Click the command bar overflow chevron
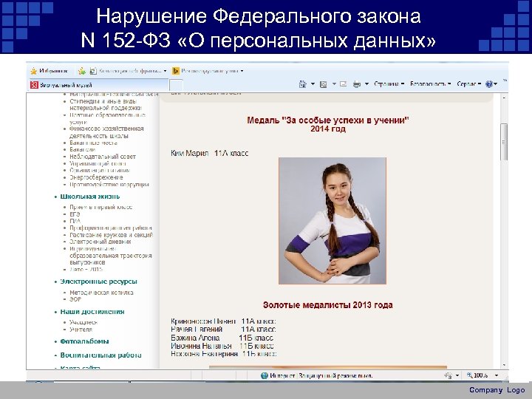 (x=505, y=80)
